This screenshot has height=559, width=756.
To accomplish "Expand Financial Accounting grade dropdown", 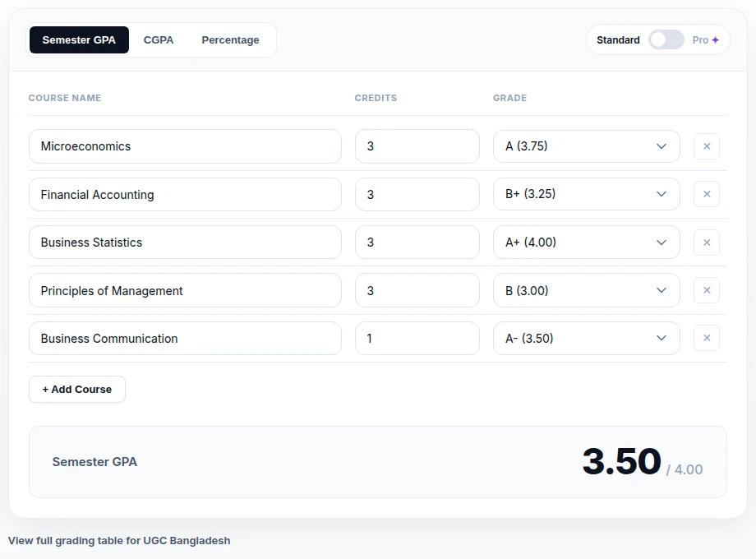I will [586, 194].
